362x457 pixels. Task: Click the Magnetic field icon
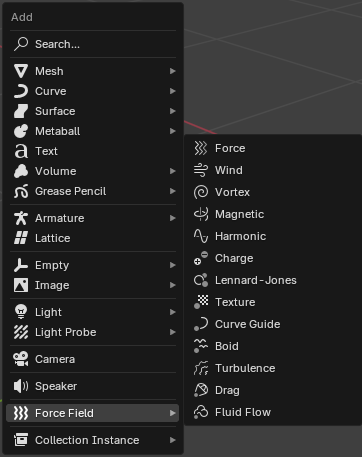201,214
